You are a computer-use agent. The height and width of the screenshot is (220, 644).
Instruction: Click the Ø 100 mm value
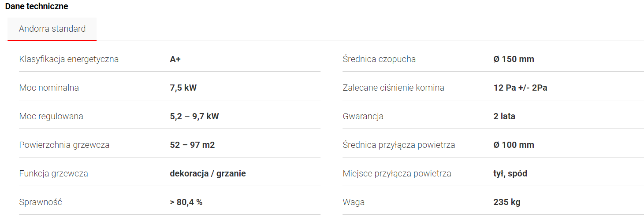[514, 145]
